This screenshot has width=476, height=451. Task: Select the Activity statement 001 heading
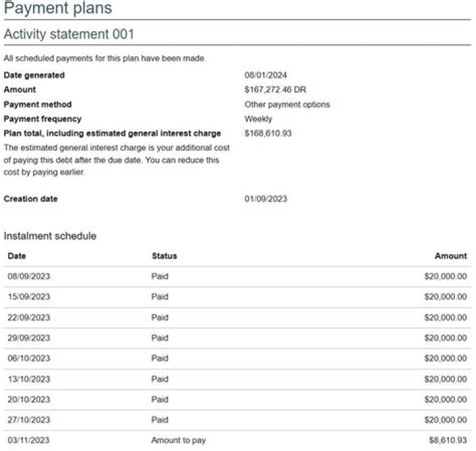tap(69, 34)
